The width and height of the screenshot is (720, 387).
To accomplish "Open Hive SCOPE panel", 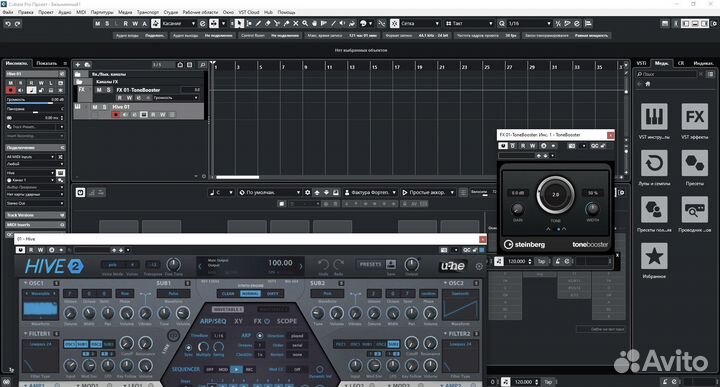I will (x=287, y=321).
